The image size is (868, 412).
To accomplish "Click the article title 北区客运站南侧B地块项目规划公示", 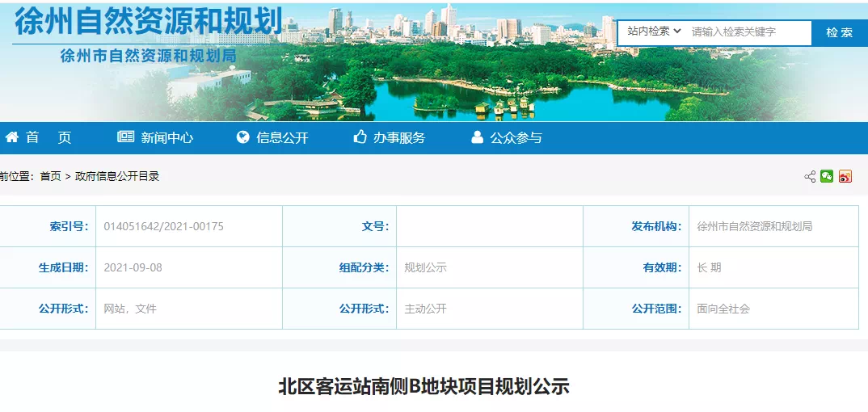I will coord(423,387).
